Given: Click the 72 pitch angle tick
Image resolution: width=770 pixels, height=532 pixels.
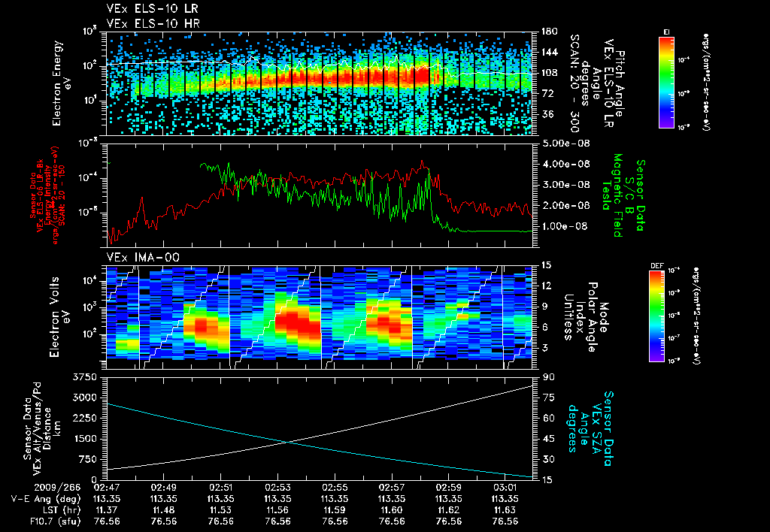Looking at the screenshot, I should (x=546, y=93).
